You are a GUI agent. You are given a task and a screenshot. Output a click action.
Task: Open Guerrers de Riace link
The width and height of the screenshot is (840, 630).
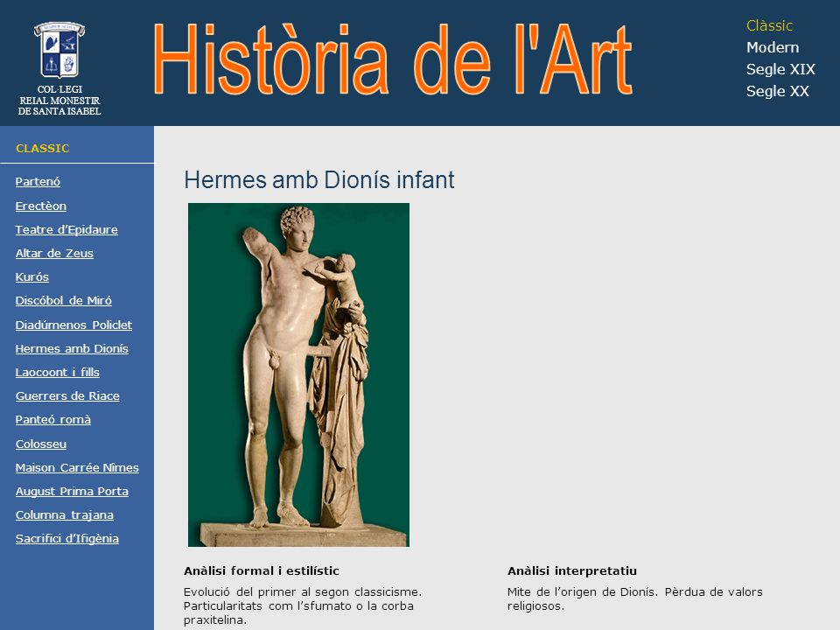67,395
